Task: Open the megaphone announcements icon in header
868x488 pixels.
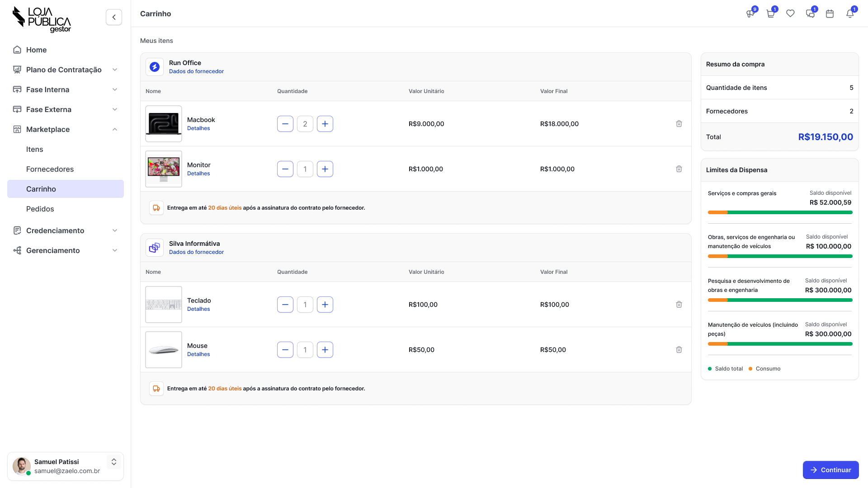Action: point(750,14)
